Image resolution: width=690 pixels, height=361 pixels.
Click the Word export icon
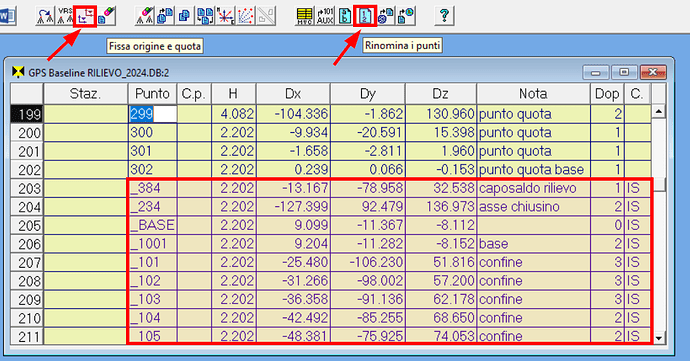7,17
